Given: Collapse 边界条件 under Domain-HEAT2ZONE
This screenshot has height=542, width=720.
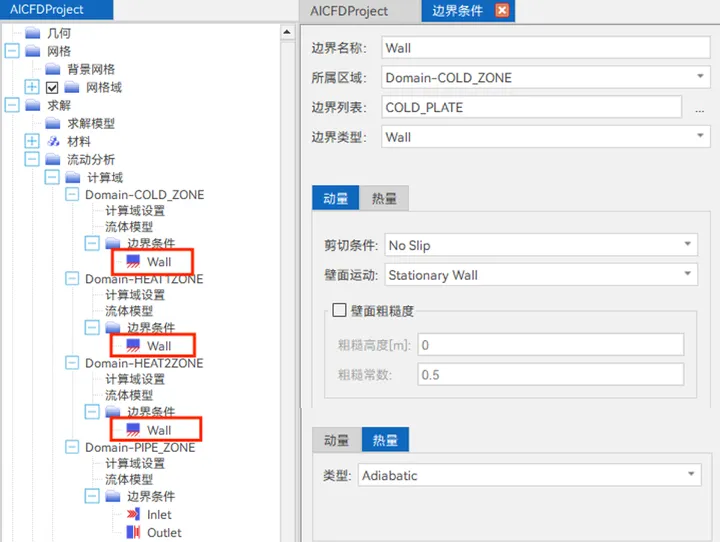Looking at the screenshot, I should tap(92, 412).
